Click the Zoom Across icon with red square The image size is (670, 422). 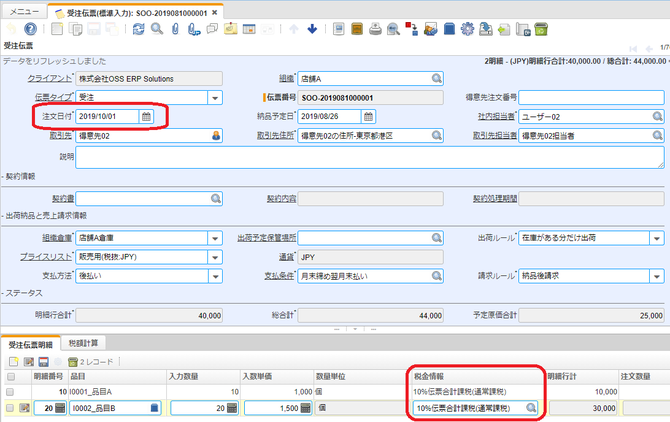[x=412, y=29]
